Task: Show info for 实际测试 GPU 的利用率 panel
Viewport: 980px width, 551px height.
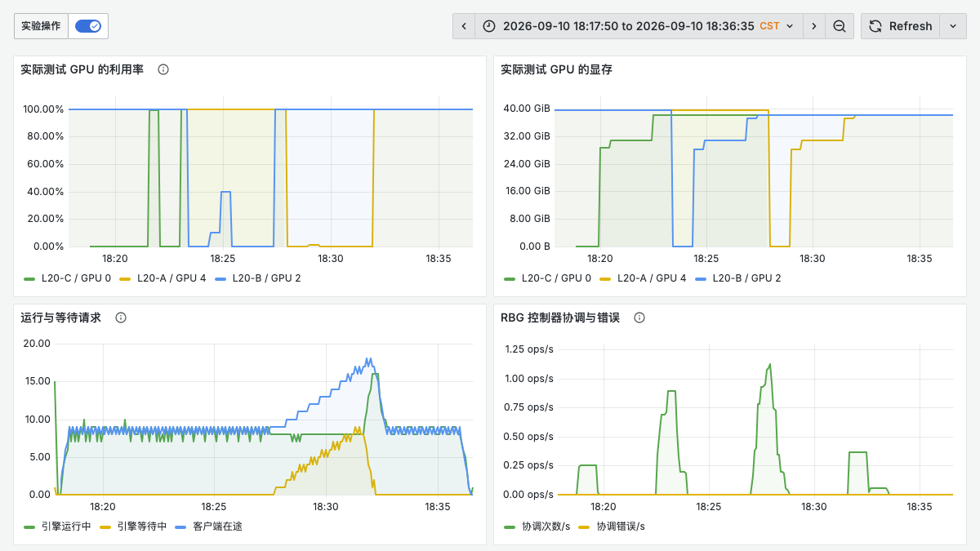Action: pos(163,69)
